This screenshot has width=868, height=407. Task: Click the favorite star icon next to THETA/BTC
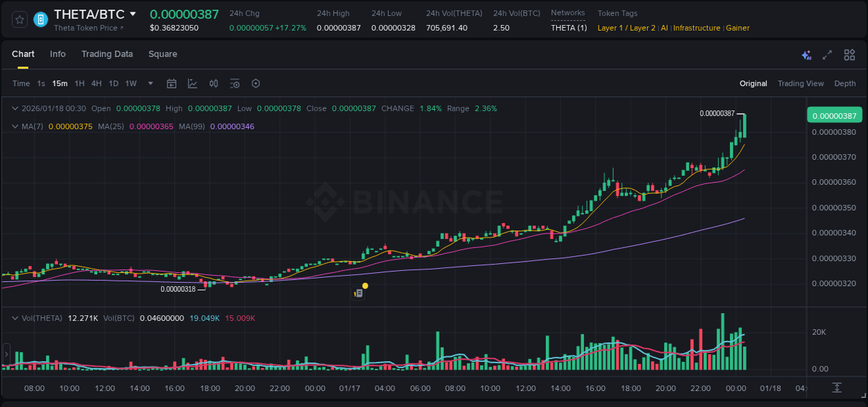tap(19, 19)
